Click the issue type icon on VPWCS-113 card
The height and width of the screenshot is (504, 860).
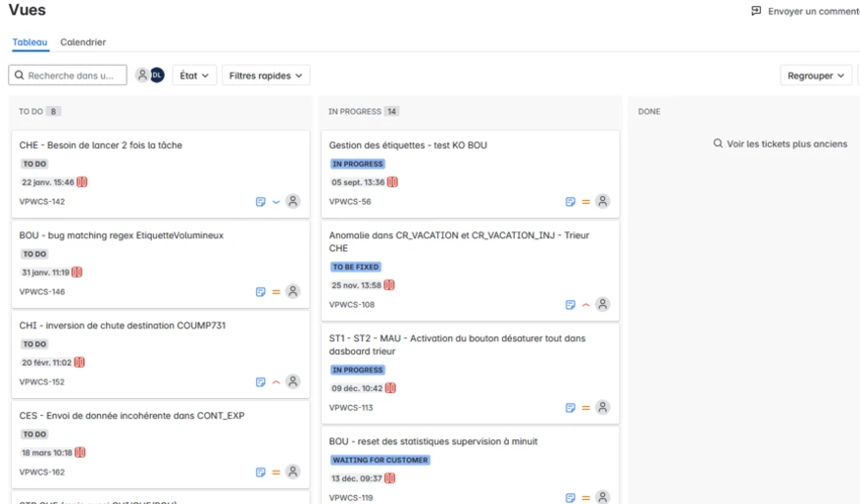(x=571, y=408)
